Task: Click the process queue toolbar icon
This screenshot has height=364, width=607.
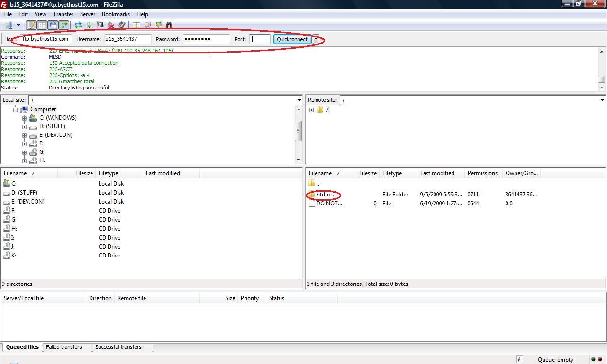Action: point(89,25)
